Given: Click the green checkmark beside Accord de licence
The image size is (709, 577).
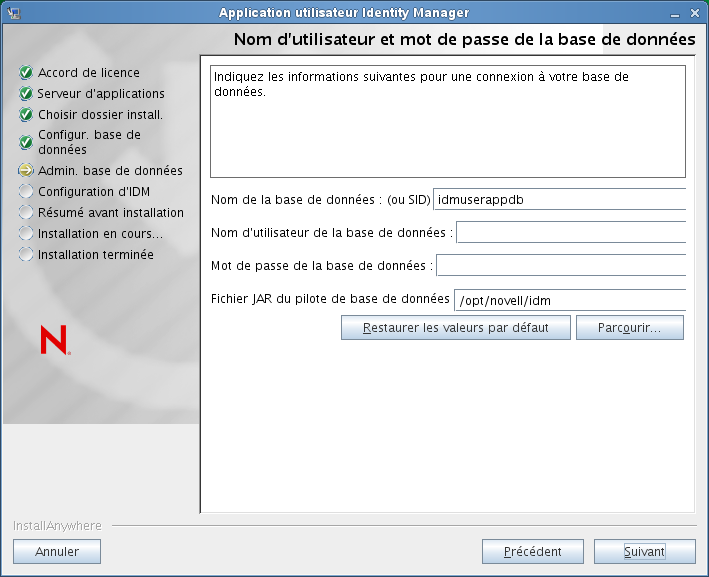Looking at the screenshot, I should point(26,72).
